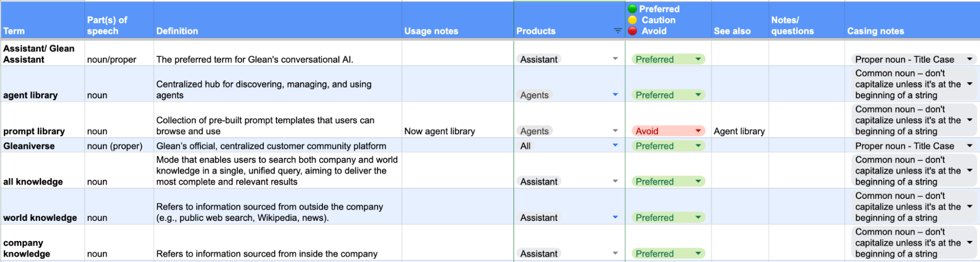The width and height of the screenshot is (980, 262).
Task: Open Products dropdown arrow in company knowledge row
Action: pyautogui.click(x=615, y=253)
